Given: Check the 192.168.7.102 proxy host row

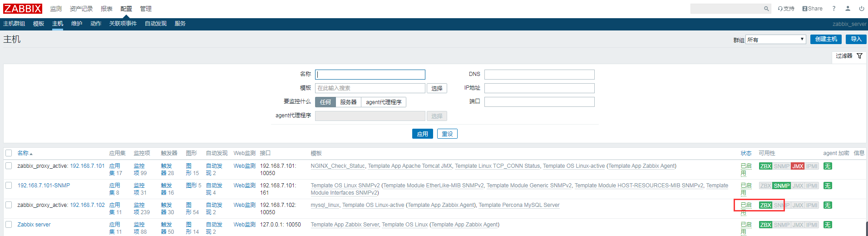Looking at the screenshot, I should pyautogui.click(x=9, y=205).
